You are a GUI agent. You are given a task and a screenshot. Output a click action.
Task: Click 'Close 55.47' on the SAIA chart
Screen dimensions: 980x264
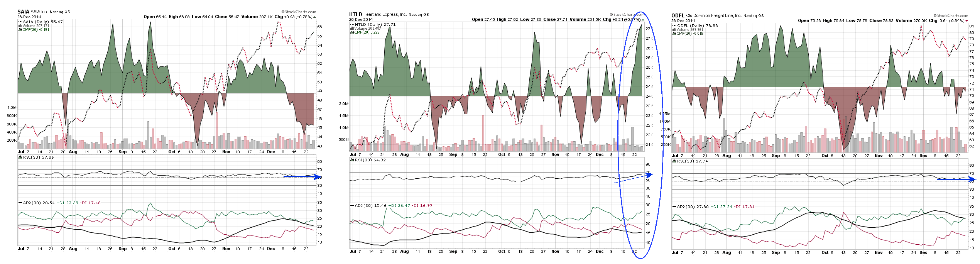click(x=227, y=17)
